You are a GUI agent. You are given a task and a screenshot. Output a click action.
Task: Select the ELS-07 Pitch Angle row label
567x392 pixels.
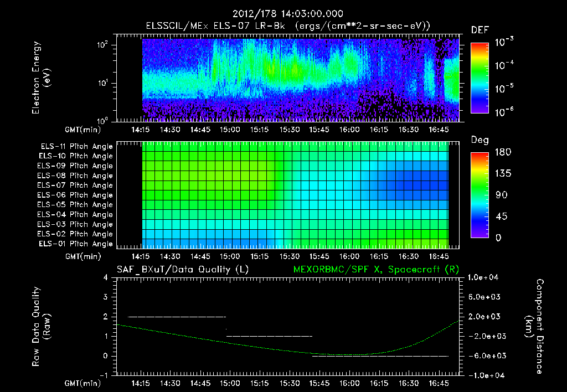coord(75,185)
